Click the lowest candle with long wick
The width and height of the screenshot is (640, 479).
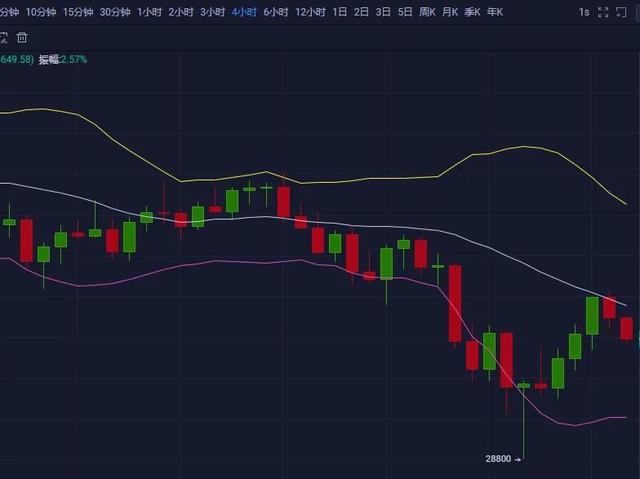pyautogui.click(x=524, y=420)
